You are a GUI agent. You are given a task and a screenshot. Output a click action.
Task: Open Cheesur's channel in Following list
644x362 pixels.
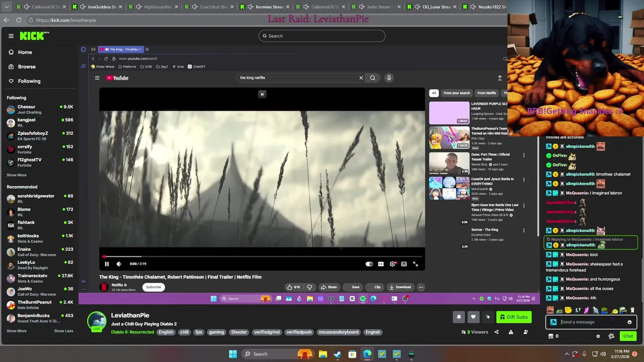point(39,109)
